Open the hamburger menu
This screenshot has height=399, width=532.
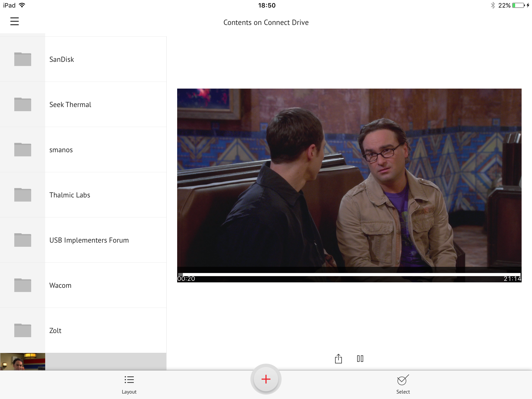click(x=15, y=21)
